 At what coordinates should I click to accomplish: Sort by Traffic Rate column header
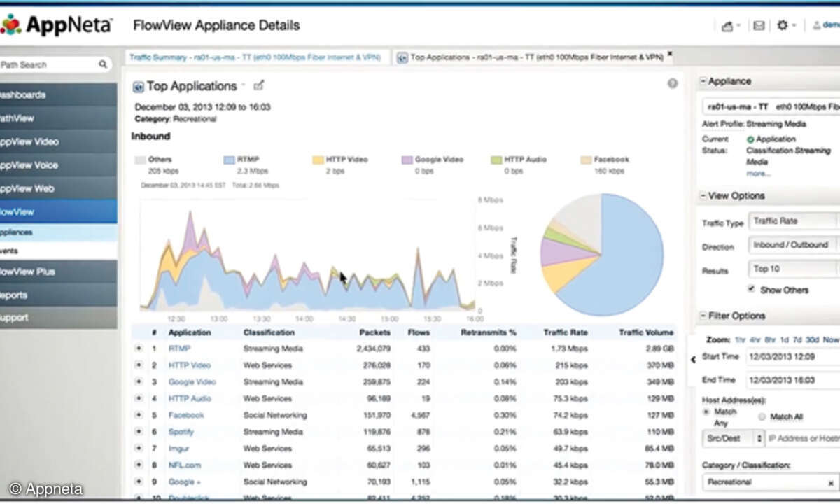pyautogui.click(x=566, y=332)
